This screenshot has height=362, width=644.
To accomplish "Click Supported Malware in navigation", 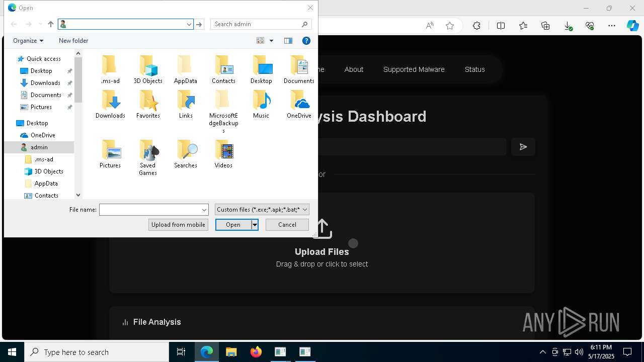I will (414, 69).
